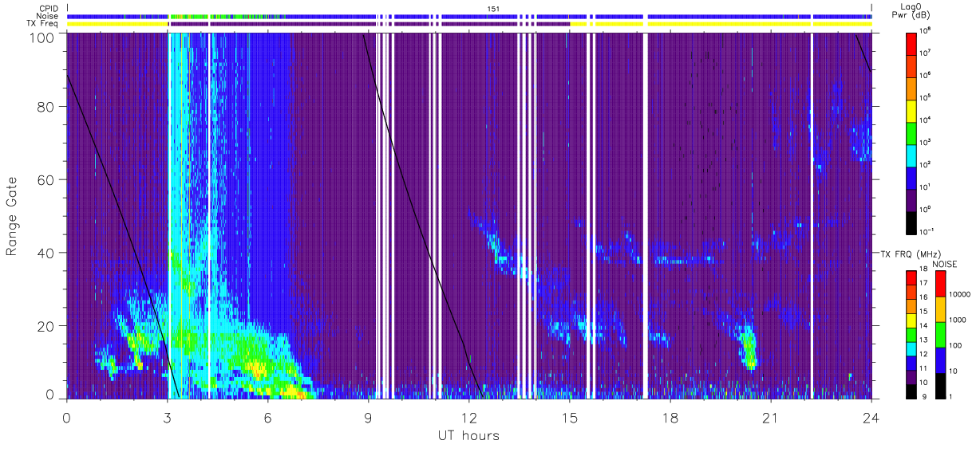The image size is (980, 452).
Task: Select the 'CPID' label at top left
Action: pos(49,9)
